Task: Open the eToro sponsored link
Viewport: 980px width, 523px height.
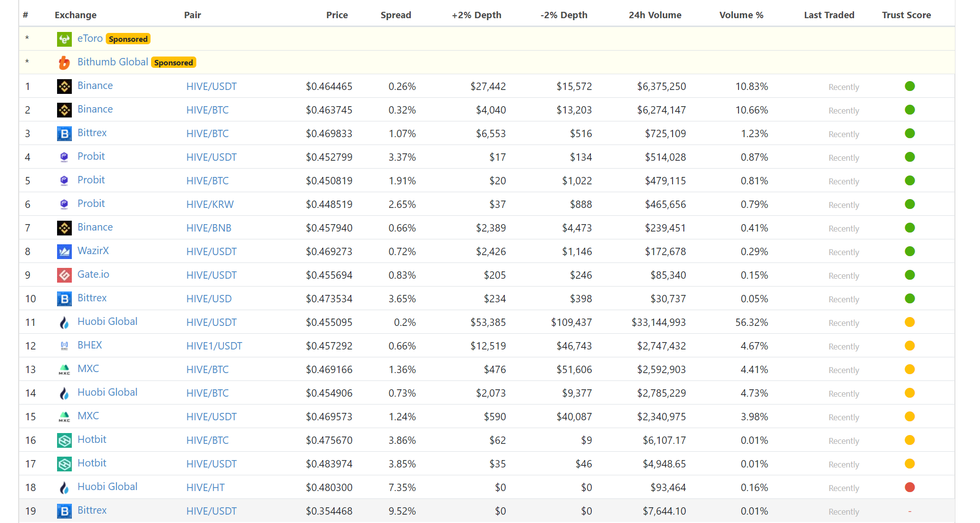Action: [90, 38]
